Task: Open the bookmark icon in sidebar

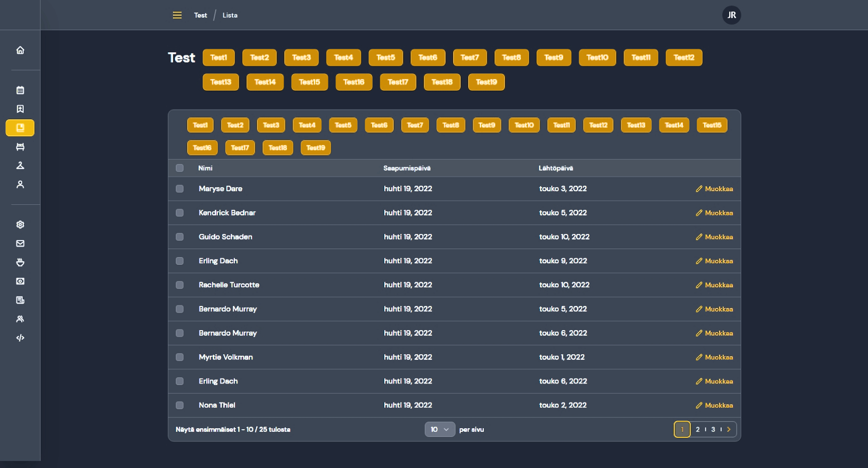Action: [x=20, y=109]
